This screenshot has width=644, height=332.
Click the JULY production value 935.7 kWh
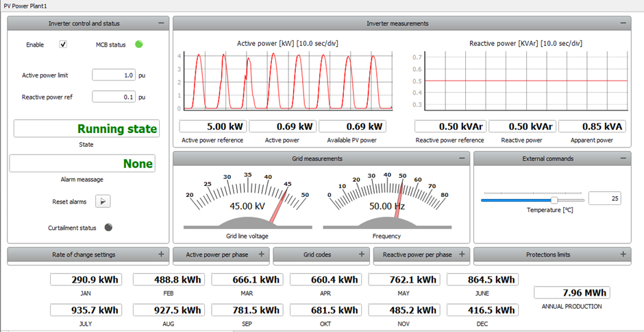(x=86, y=310)
